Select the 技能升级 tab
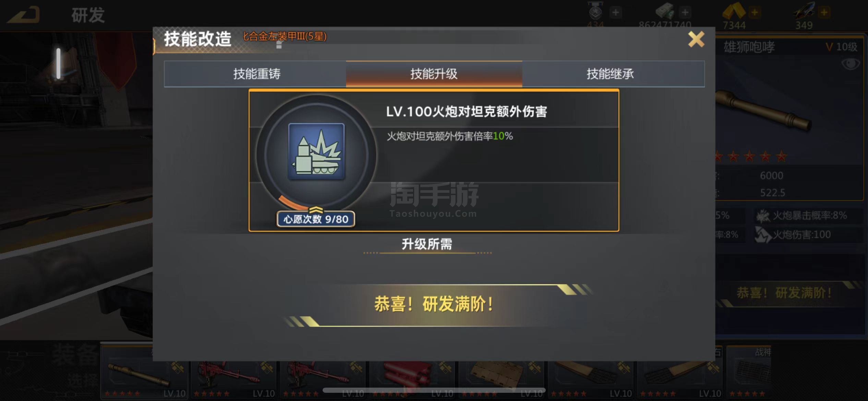This screenshot has width=868, height=401. 434,74
